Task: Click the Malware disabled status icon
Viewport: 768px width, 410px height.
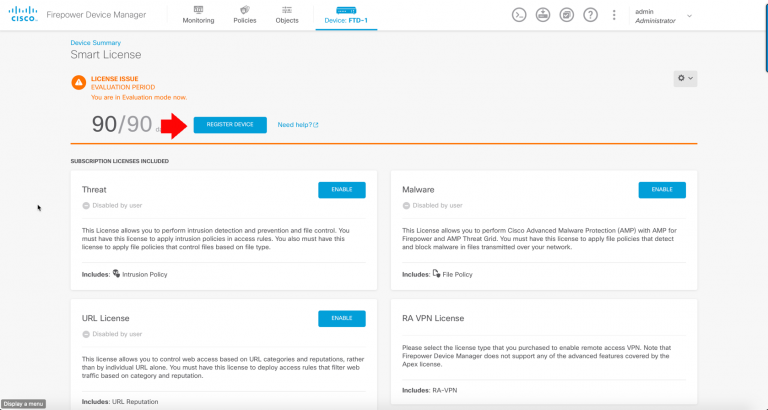Action: click(x=406, y=206)
